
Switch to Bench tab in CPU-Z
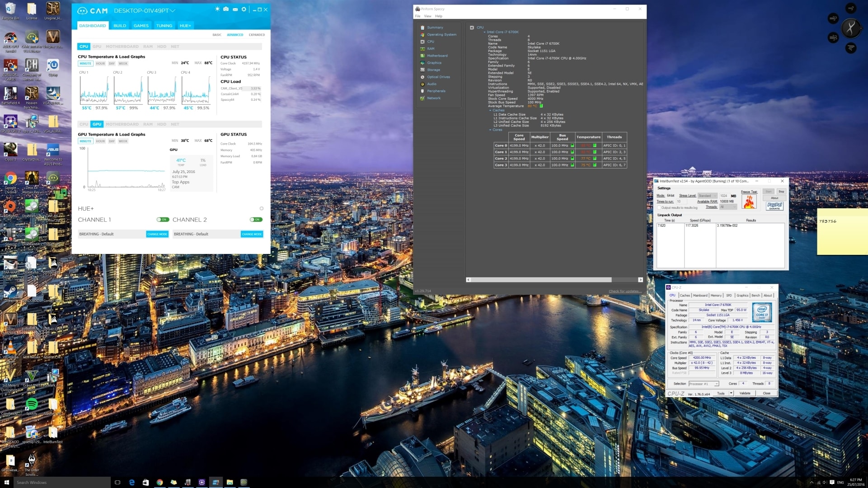[x=755, y=296]
